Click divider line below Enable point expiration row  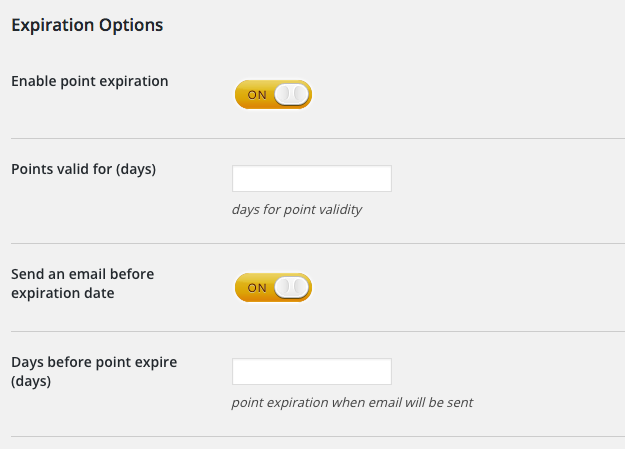[317, 138]
